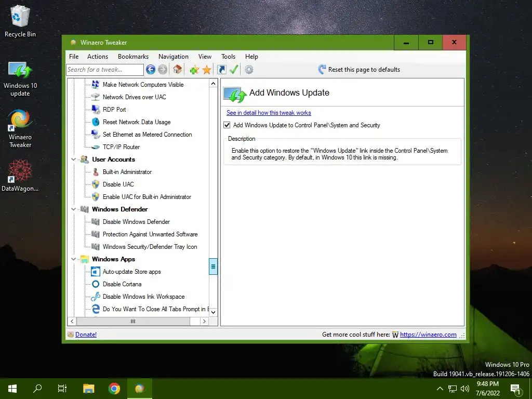
Task: Click the grey forward navigation arrow
Action: click(163, 70)
